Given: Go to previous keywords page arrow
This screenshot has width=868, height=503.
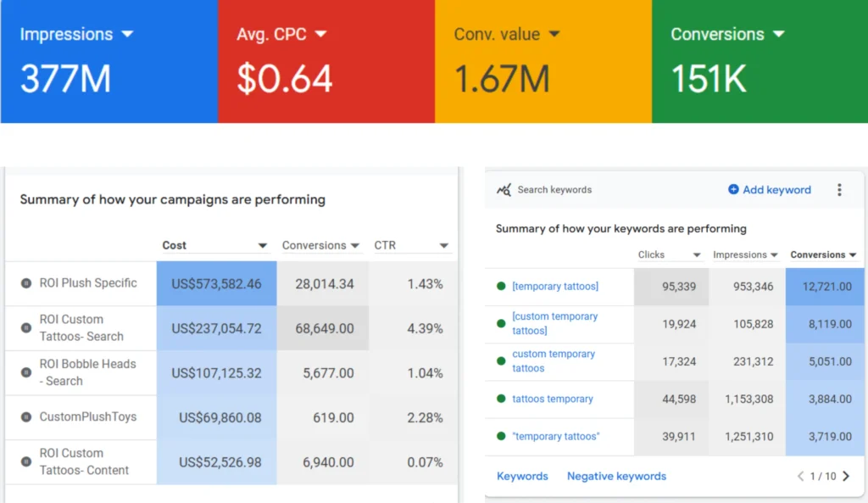Looking at the screenshot, I should (x=800, y=477).
